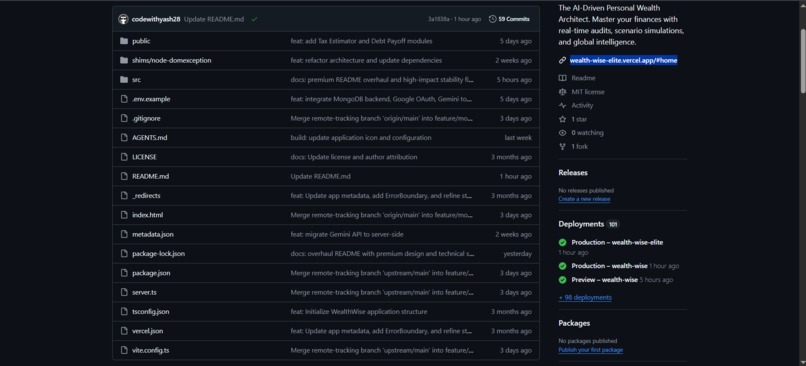Open the latest commit 'Update README.md' in header
The height and width of the screenshot is (366, 806).
214,19
